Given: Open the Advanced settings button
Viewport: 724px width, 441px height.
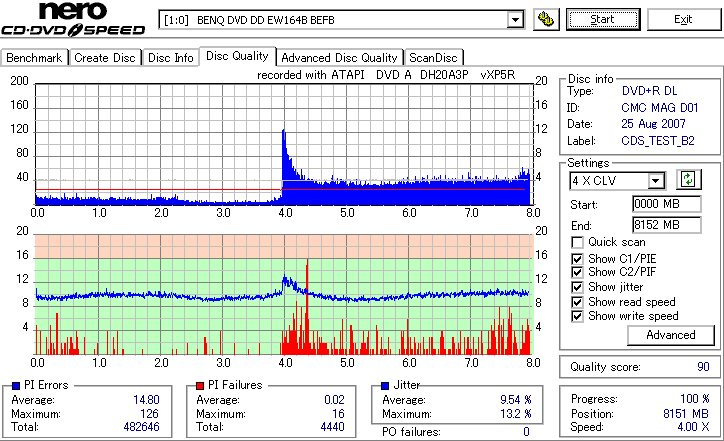Looking at the screenshot, I should click(670, 335).
